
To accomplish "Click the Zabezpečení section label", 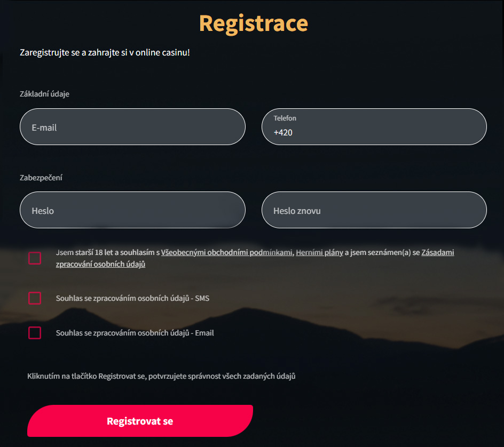I will coord(41,178).
